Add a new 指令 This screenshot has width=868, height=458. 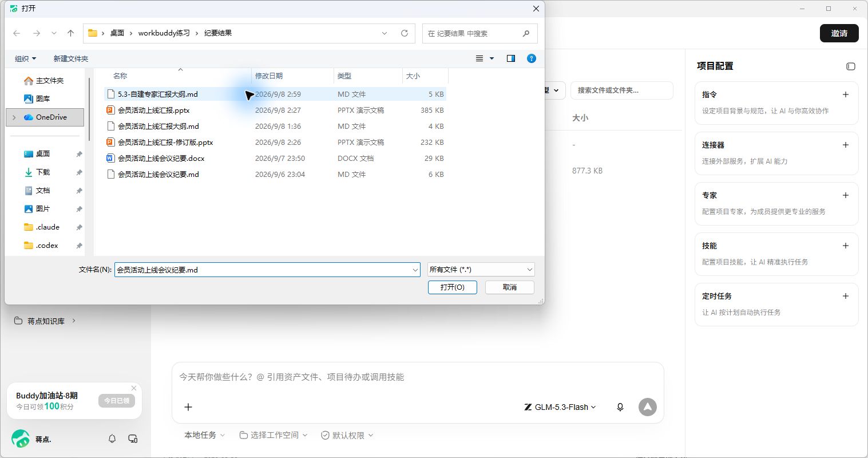coord(846,94)
